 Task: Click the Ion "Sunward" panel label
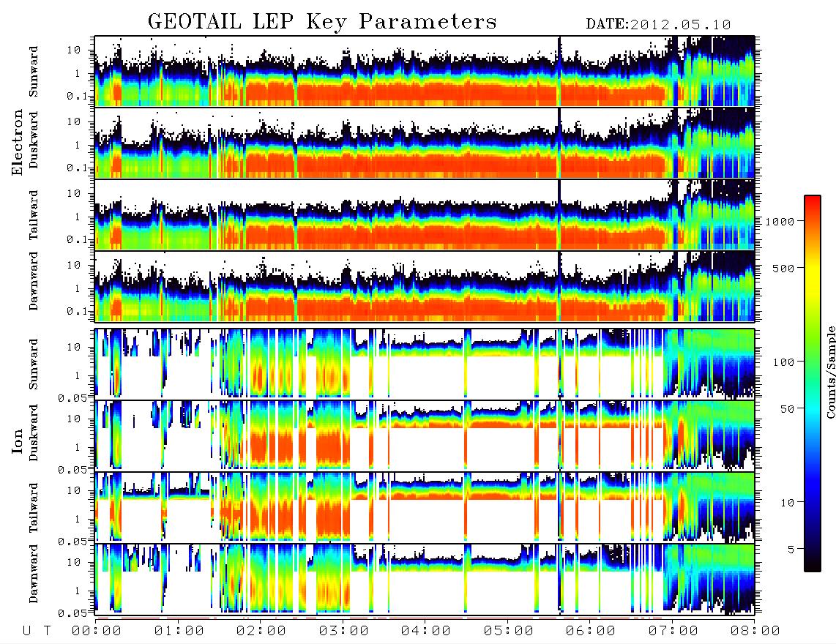point(34,364)
